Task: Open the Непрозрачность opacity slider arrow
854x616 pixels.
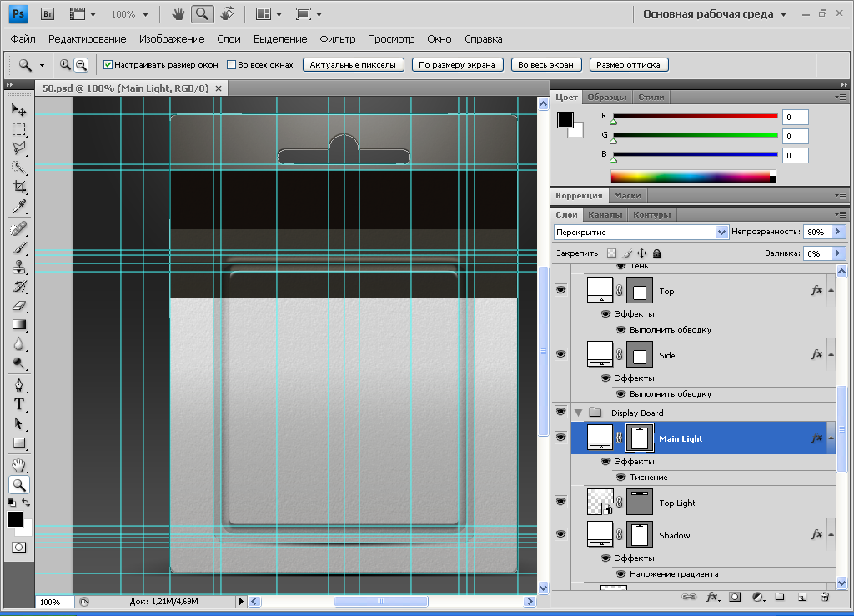Action: (x=839, y=232)
